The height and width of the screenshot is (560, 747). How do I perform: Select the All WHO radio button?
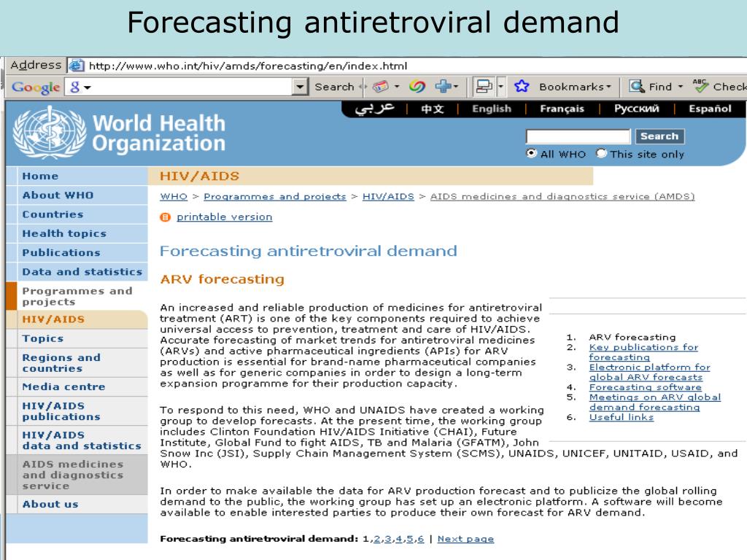coord(531,153)
